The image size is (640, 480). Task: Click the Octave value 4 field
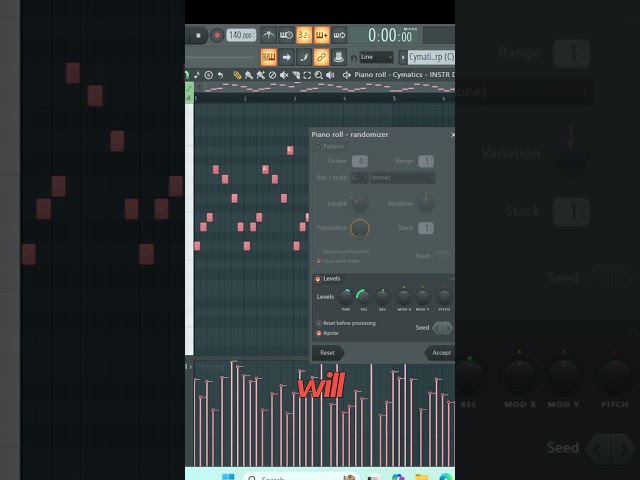coord(360,161)
